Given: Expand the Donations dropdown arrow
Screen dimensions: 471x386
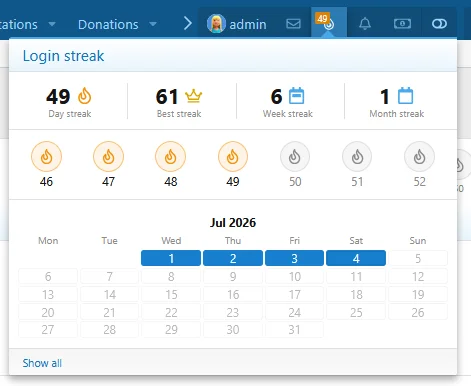Looking at the screenshot, I should click(153, 24).
